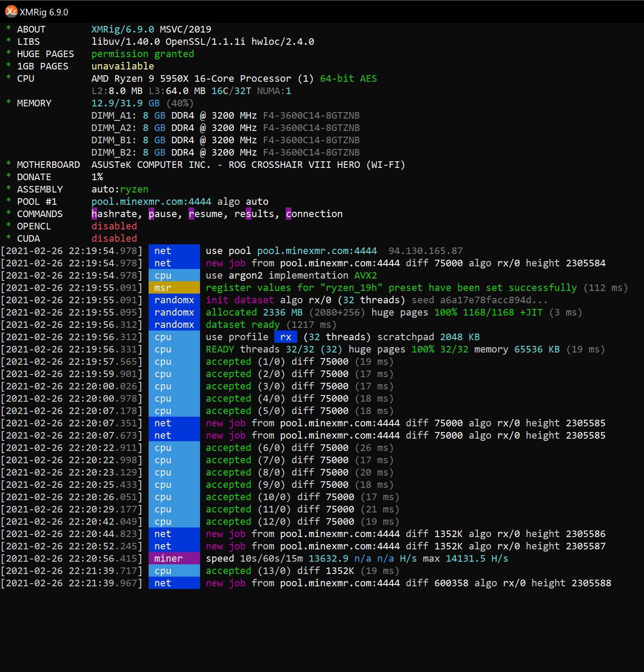Click the XMRig 6.9.0 window title
Viewport: 644px width, 672px height.
(x=44, y=12)
